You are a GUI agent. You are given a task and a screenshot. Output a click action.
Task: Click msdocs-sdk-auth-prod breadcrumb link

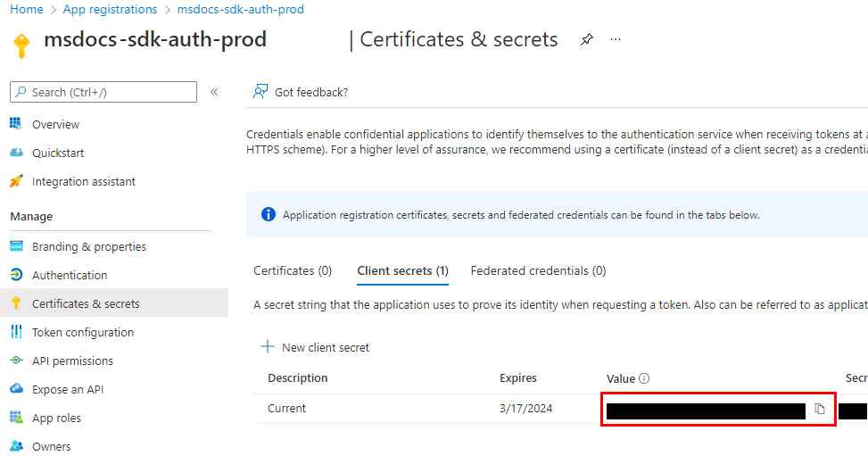tap(240, 10)
